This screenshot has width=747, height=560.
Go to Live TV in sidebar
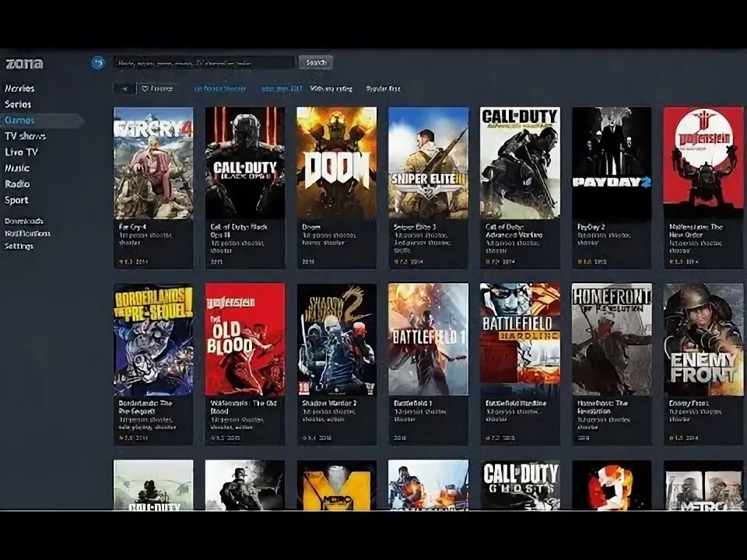pyautogui.click(x=21, y=152)
